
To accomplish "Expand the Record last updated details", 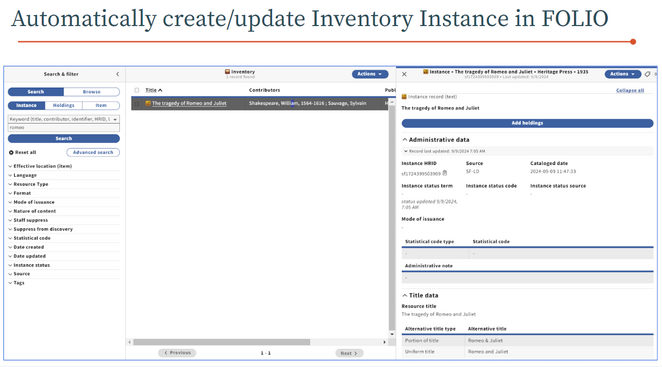I will tap(444, 151).
